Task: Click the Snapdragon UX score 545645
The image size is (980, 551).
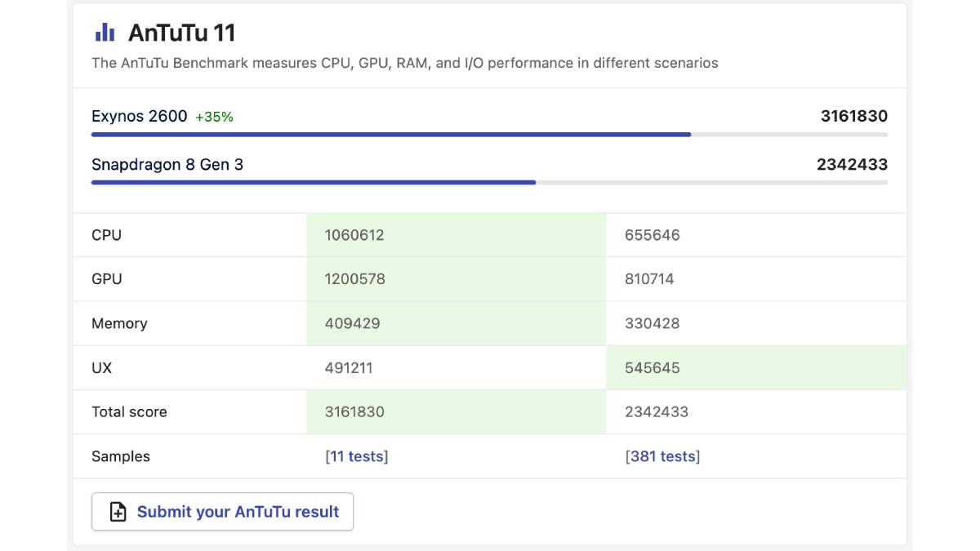Action: click(x=653, y=367)
